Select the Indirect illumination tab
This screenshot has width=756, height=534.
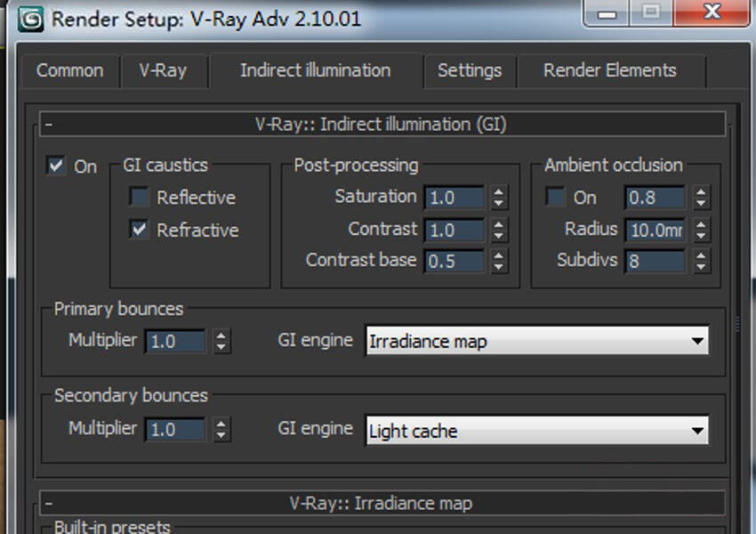pos(316,70)
